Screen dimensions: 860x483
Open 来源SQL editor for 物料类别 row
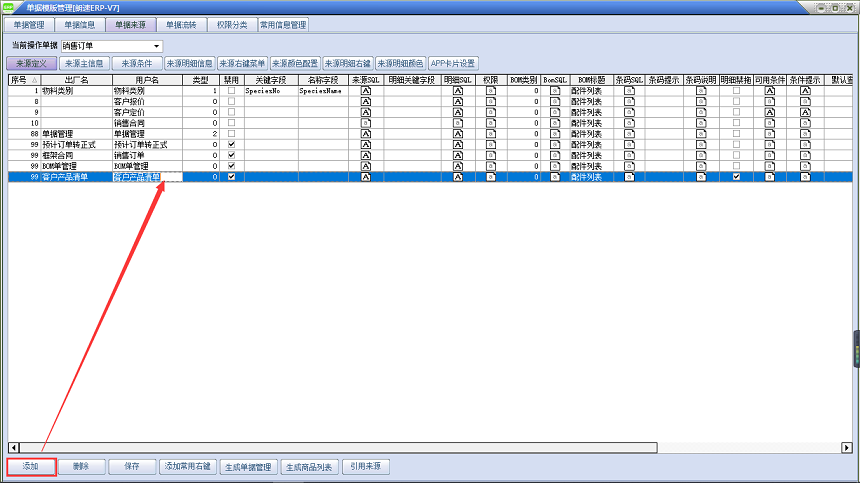tap(366, 91)
